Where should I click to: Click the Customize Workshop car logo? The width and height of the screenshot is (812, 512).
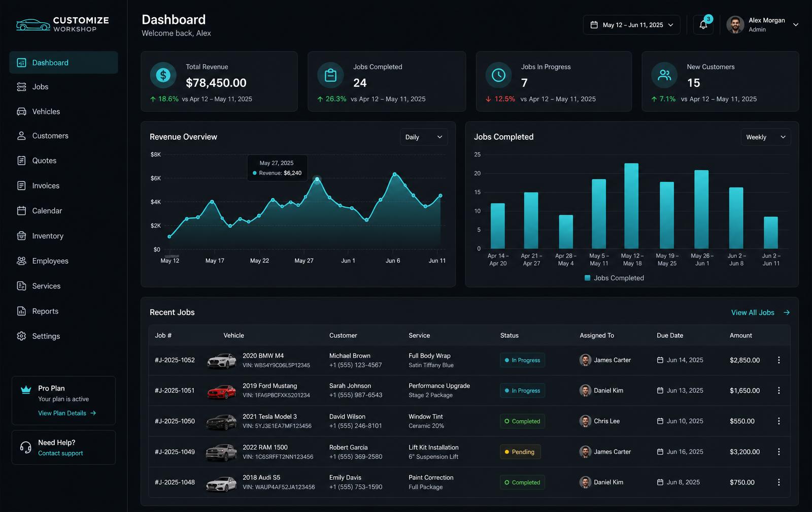[33, 24]
